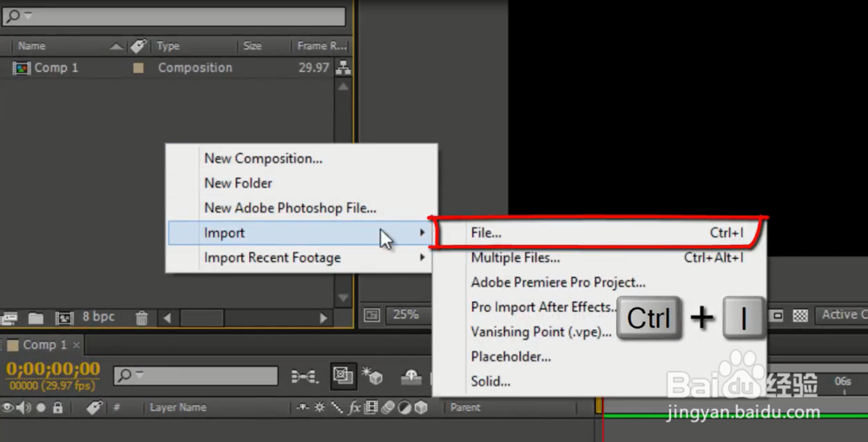The width and height of the screenshot is (868, 442).
Task: Click the Project panel scroll up arrow
Action: click(343, 87)
